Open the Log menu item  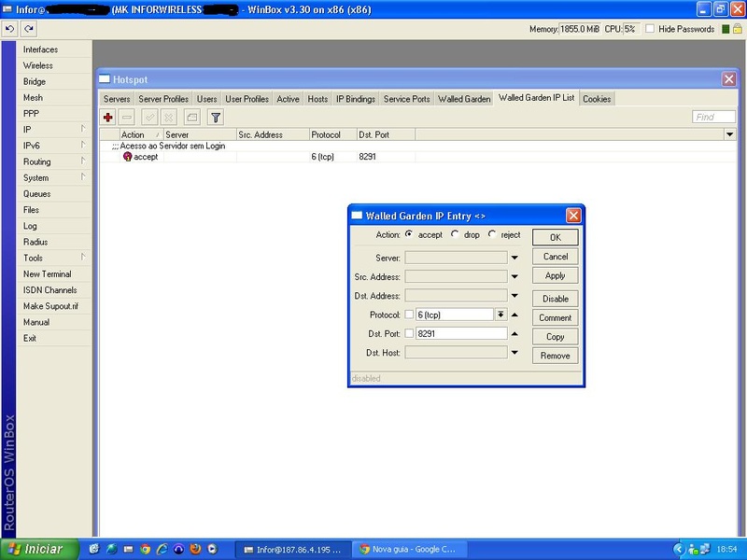(30, 226)
